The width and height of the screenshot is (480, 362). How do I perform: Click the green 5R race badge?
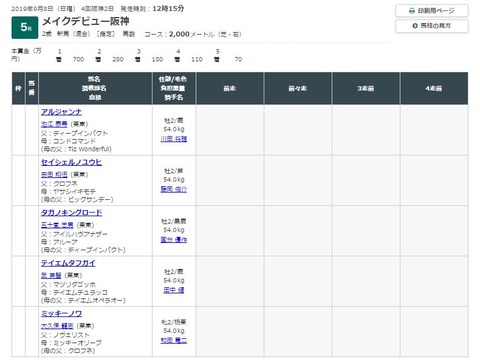click(x=24, y=28)
